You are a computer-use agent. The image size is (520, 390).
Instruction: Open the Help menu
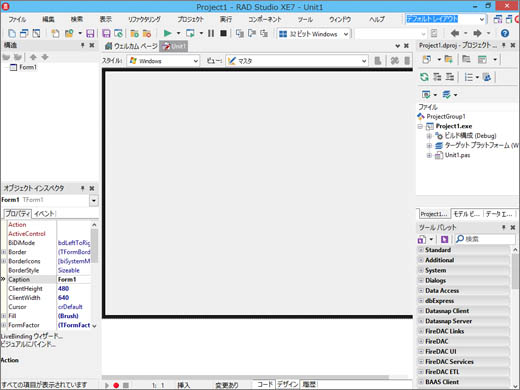click(377, 19)
